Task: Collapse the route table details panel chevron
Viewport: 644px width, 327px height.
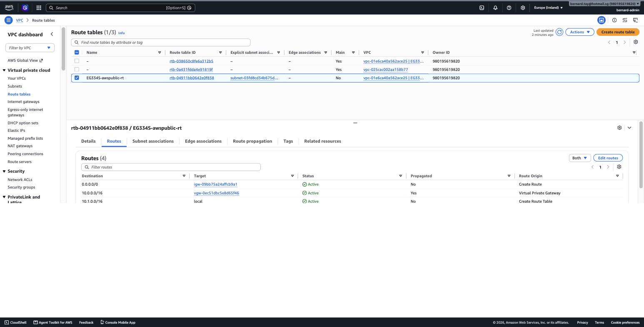Action: 629,128
